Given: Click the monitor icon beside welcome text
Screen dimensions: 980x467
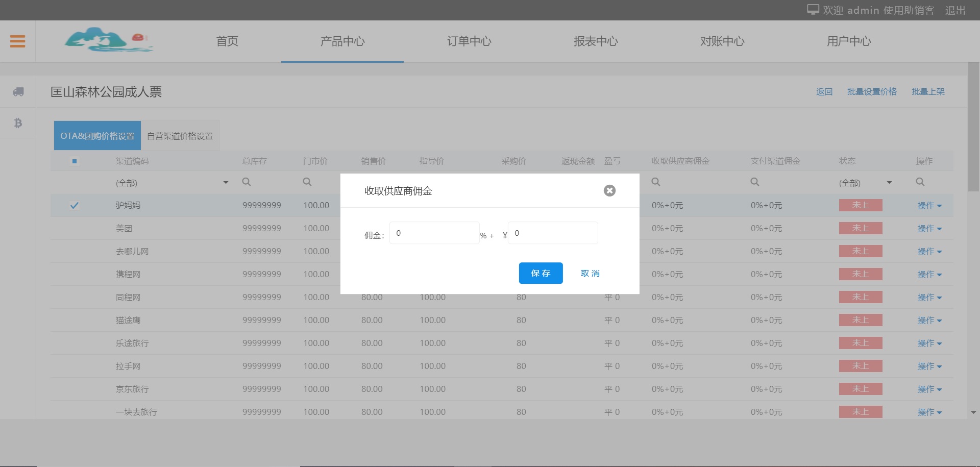Looking at the screenshot, I should click(813, 10).
